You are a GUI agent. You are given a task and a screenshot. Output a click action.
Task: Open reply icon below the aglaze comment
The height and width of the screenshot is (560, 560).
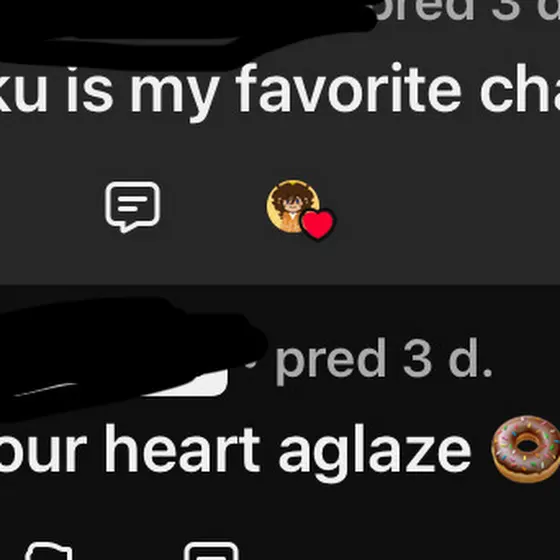pyautogui.click(x=211, y=551)
